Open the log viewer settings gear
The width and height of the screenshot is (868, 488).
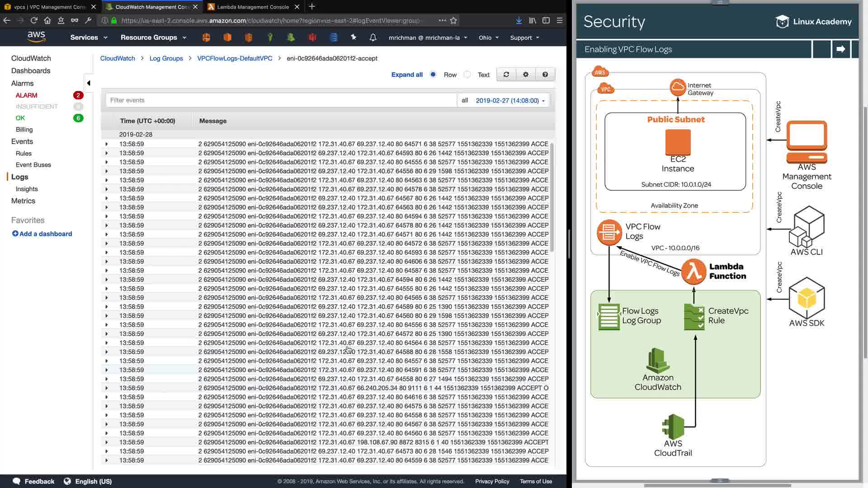pos(525,75)
